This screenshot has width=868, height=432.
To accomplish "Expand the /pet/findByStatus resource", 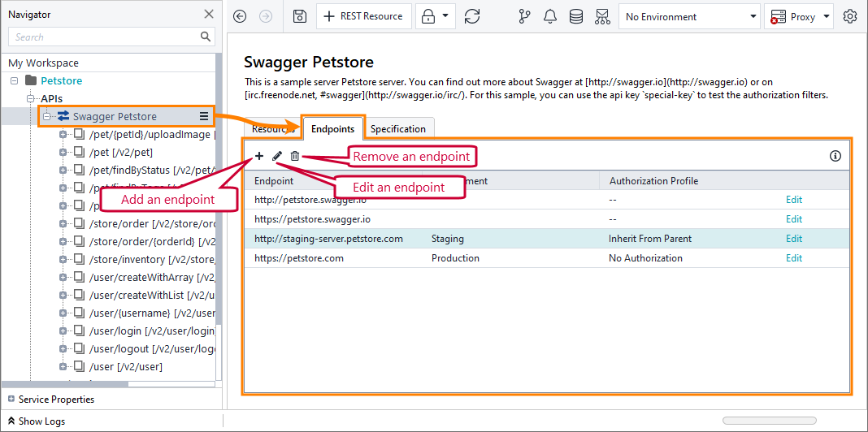I will click(x=63, y=170).
